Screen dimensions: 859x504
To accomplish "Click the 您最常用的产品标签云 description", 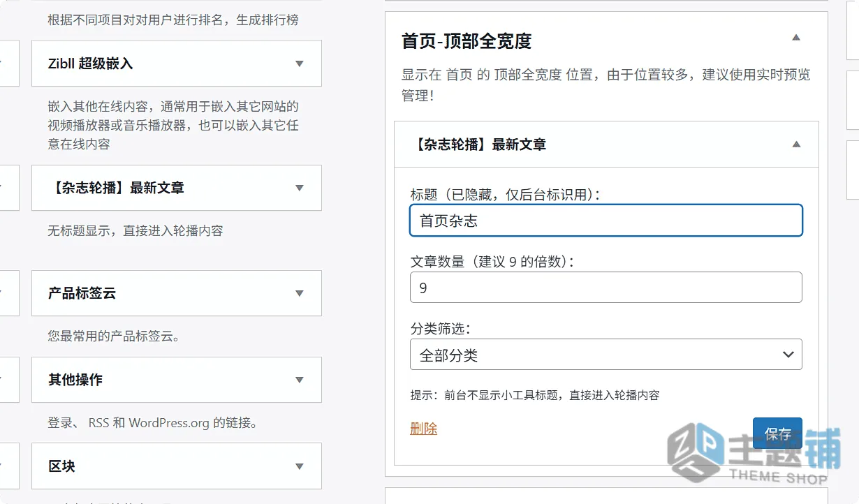I will coord(115,336).
